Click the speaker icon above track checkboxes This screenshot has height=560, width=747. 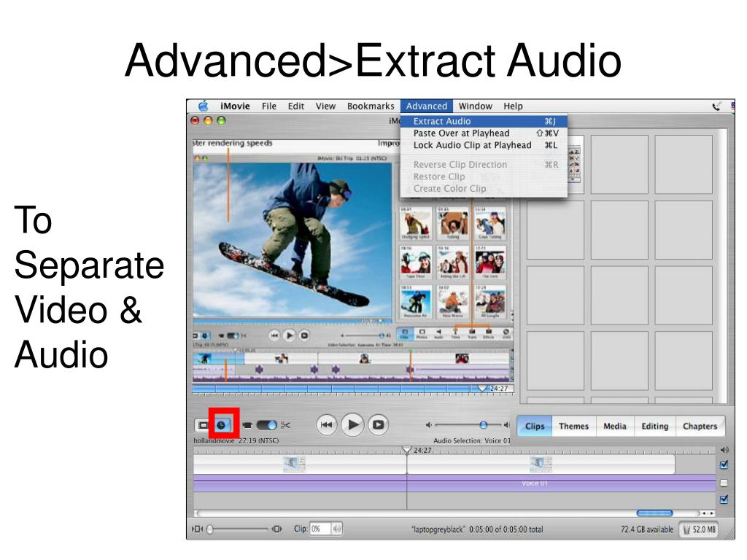724,450
